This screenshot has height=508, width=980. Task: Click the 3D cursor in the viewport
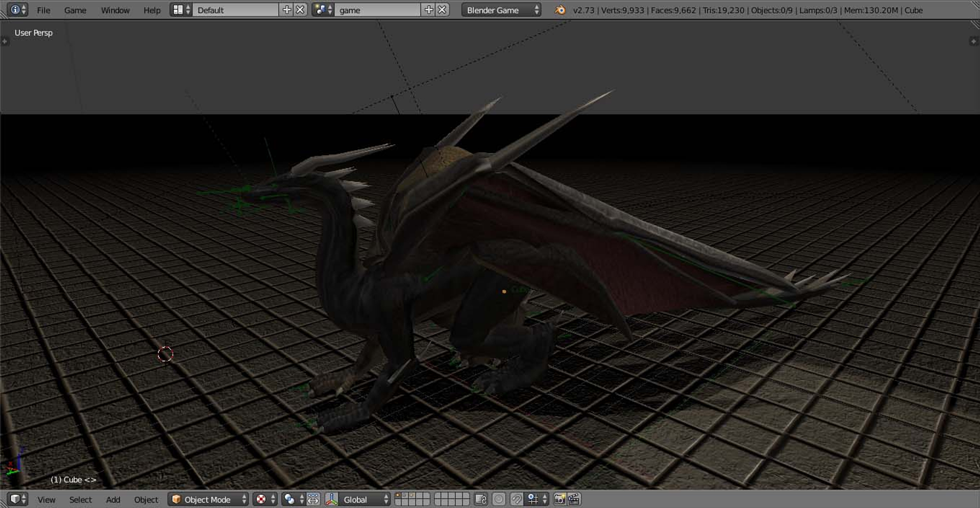click(165, 354)
